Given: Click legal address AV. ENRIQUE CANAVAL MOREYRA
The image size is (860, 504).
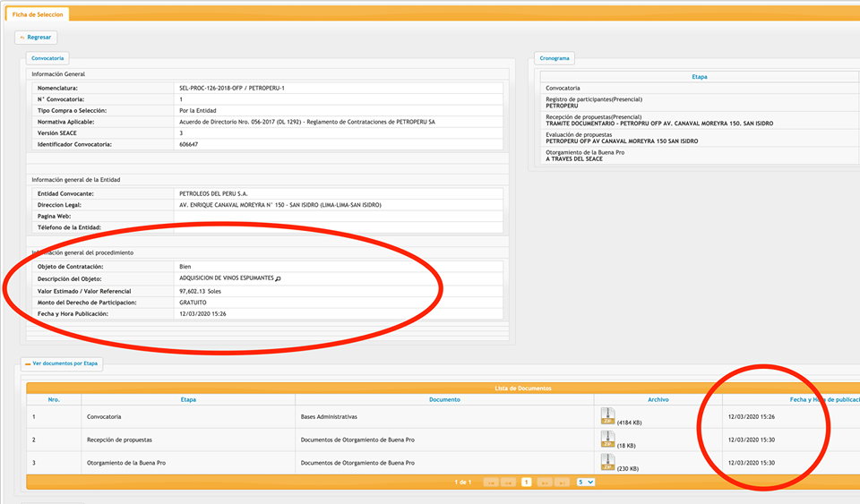Looking at the screenshot, I should click(279, 205).
